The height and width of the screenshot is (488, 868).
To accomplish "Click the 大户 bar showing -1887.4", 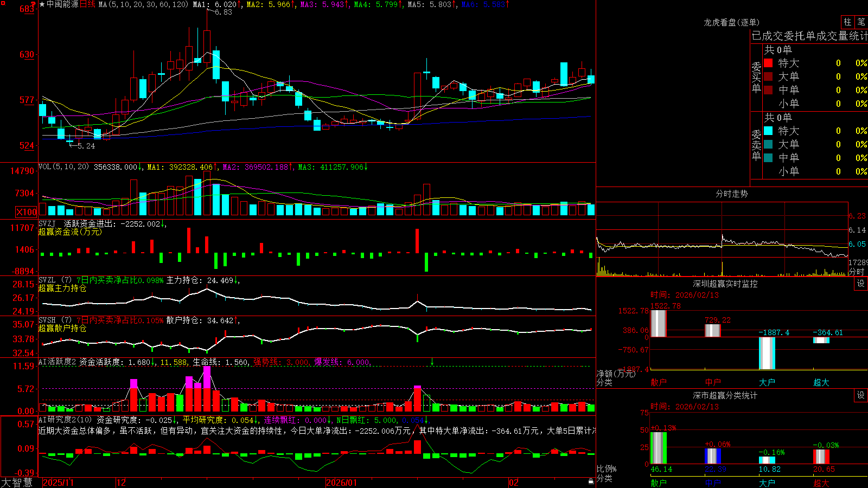I will (767, 353).
